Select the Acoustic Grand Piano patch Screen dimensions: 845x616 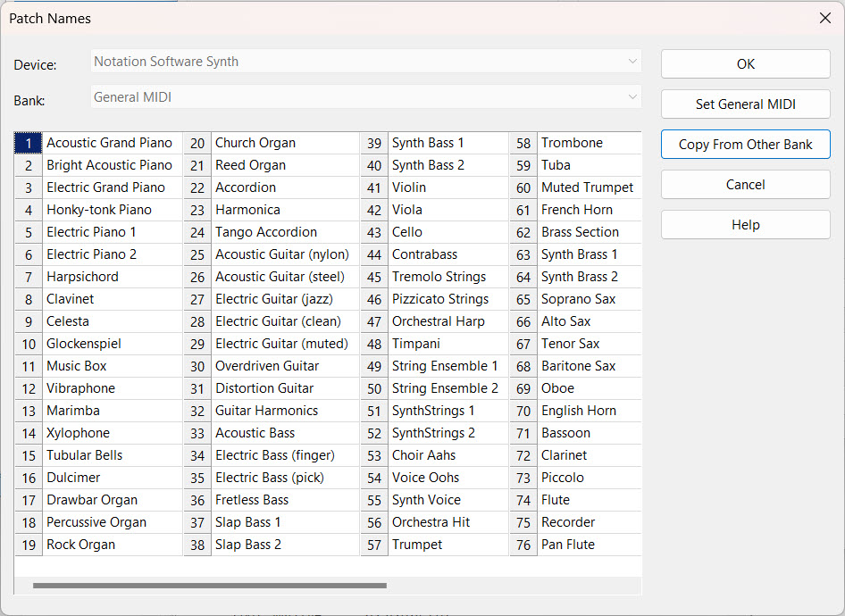pyautogui.click(x=109, y=143)
